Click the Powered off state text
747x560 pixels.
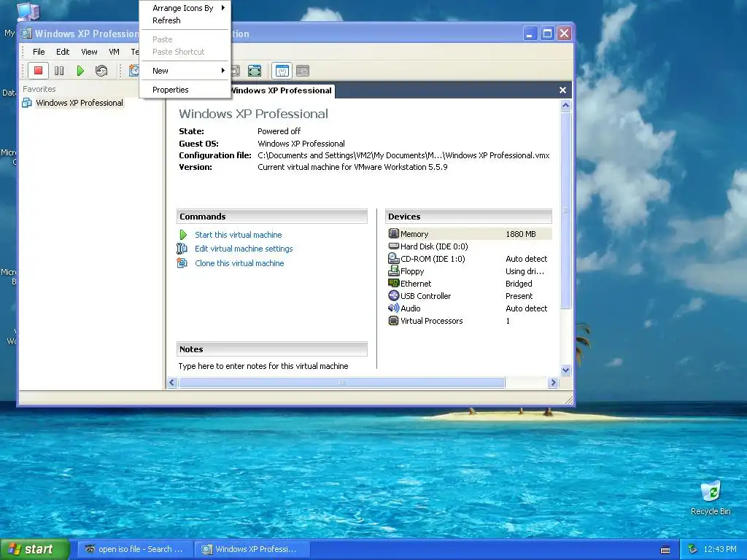tap(279, 131)
